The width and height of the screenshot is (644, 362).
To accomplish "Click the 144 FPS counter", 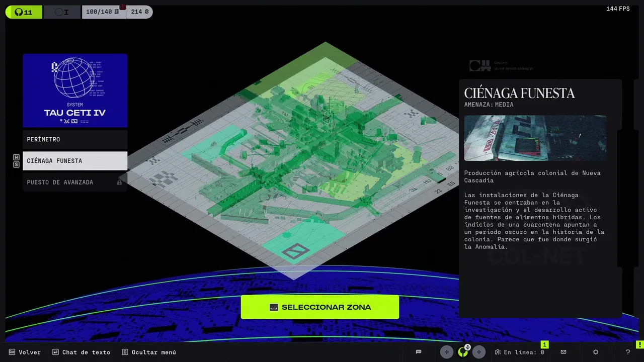I will (618, 9).
